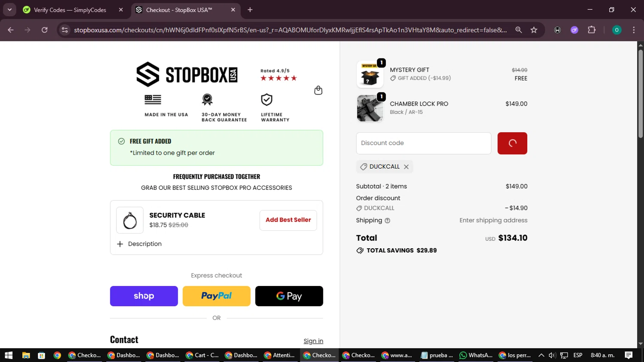The image size is (644, 362).
Task: Open the pinned Chrome taskbar icon
Action: pyautogui.click(x=57, y=355)
